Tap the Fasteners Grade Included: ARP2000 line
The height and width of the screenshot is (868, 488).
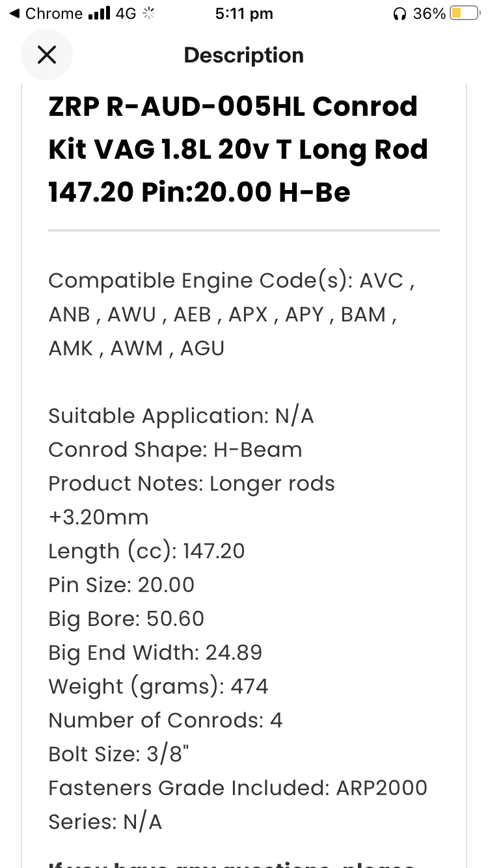pyautogui.click(x=237, y=788)
